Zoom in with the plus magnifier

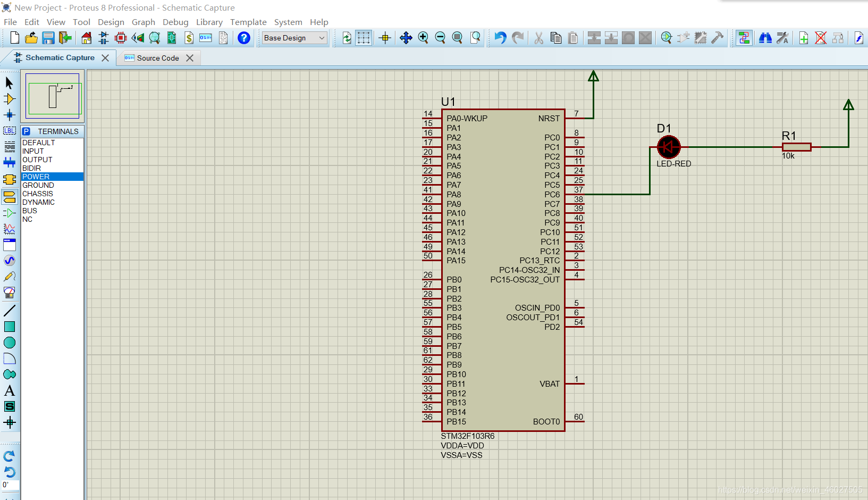423,38
